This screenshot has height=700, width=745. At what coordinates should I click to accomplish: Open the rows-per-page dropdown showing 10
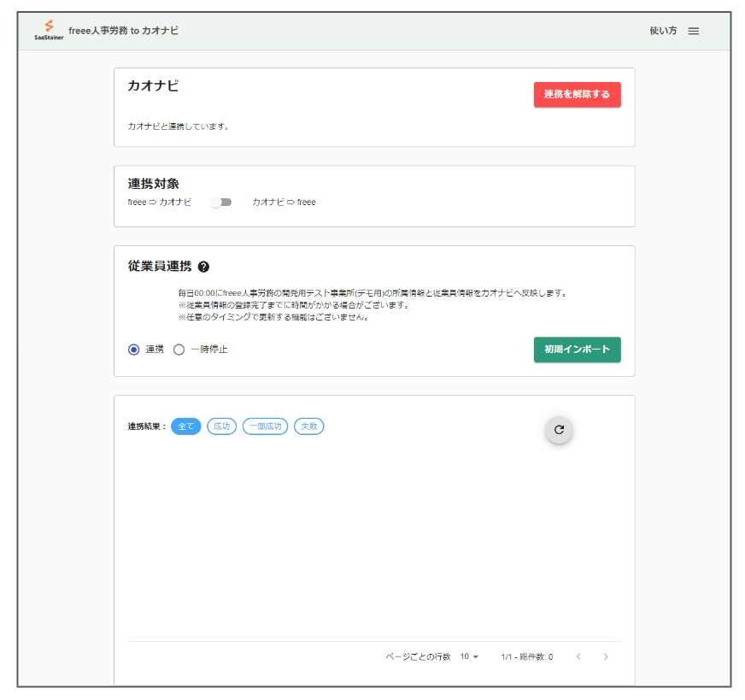coord(469,656)
